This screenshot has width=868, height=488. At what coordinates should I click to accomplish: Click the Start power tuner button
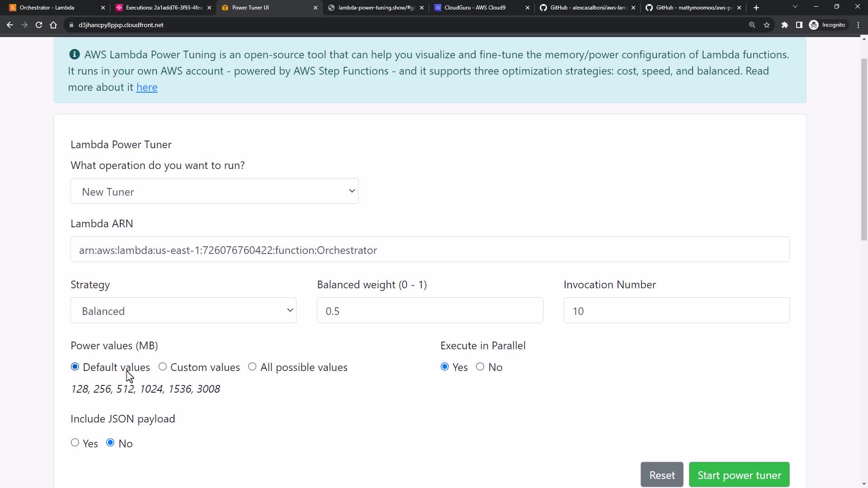tap(739, 475)
